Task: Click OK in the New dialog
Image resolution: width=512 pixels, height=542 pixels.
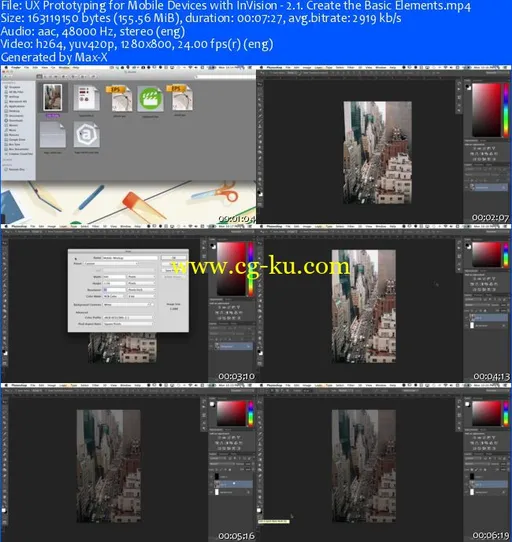Action: pos(174,258)
